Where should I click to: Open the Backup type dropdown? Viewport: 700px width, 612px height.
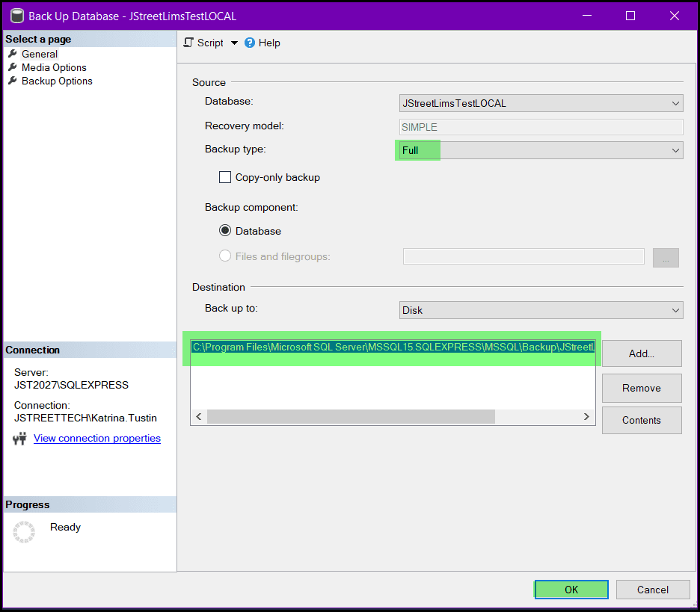coord(541,150)
